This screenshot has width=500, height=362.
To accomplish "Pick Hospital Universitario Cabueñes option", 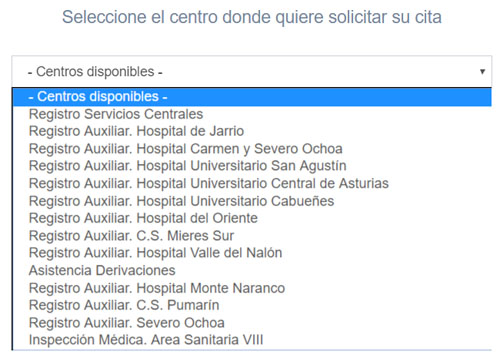I will click(252, 201).
